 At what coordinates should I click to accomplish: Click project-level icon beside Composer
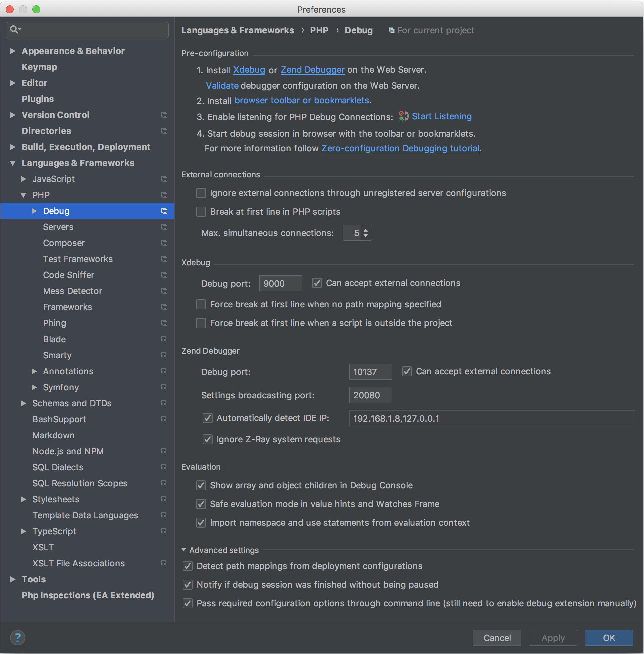[x=164, y=243]
